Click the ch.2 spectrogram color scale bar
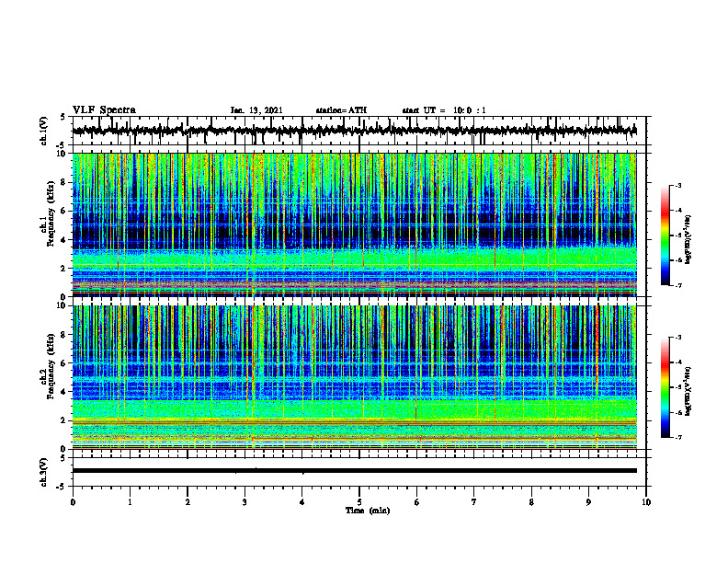Screen dimensions: 728x563 tap(665, 387)
